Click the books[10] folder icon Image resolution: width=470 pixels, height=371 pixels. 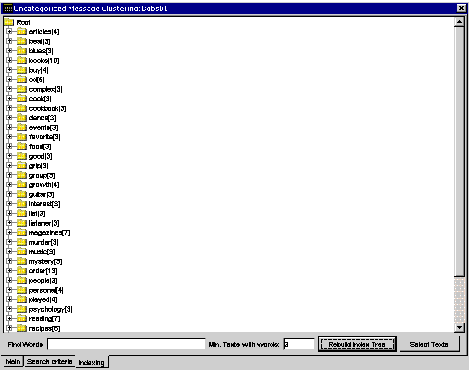pos(22,60)
